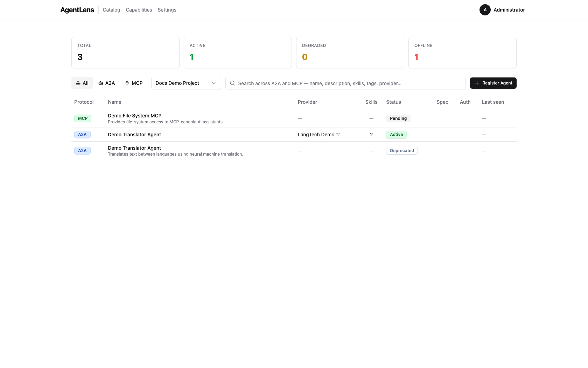Click the plus icon on Register Agent
This screenshot has width=588, height=368.
(x=477, y=83)
